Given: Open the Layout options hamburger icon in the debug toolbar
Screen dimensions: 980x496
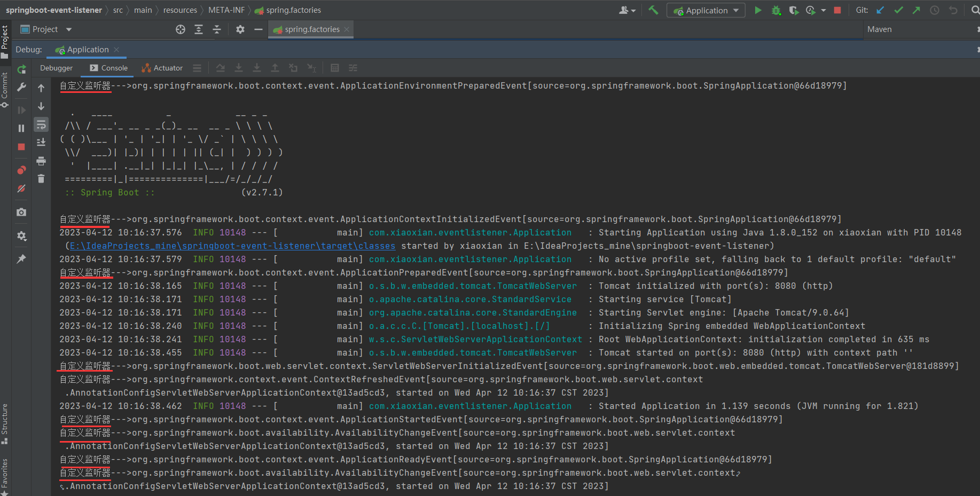Looking at the screenshot, I should [197, 68].
